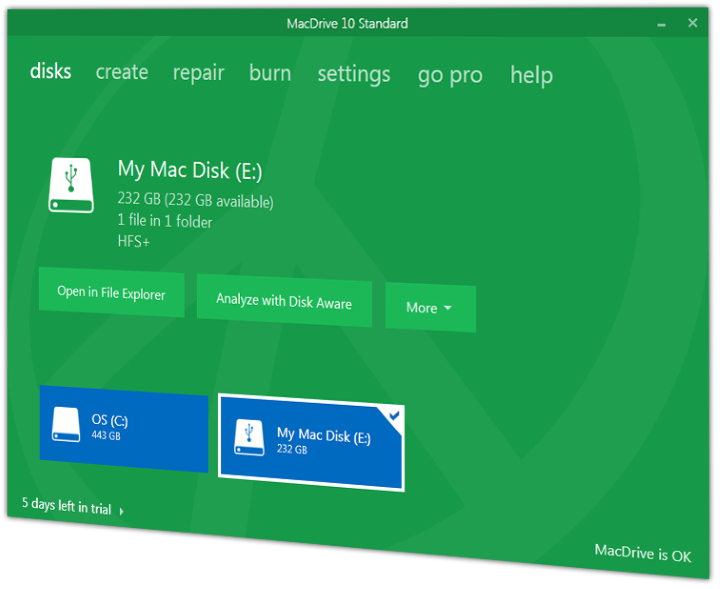
Task: Click the checkmark on My Mac Disk tile
Action: pos(394,416)
